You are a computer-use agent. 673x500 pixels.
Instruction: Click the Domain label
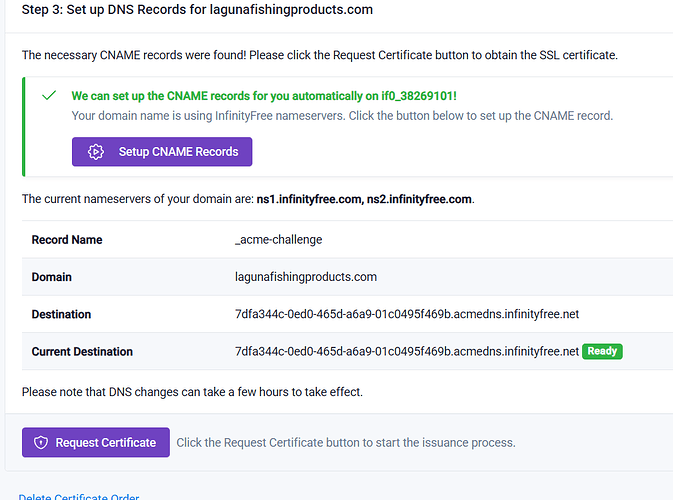52,277
